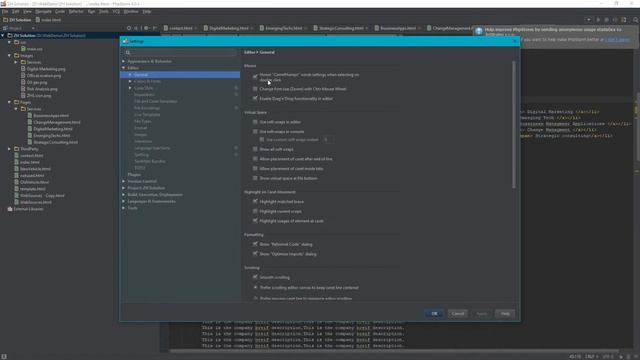Click index.html breadcrumb in navigation bar

[48, 20]
